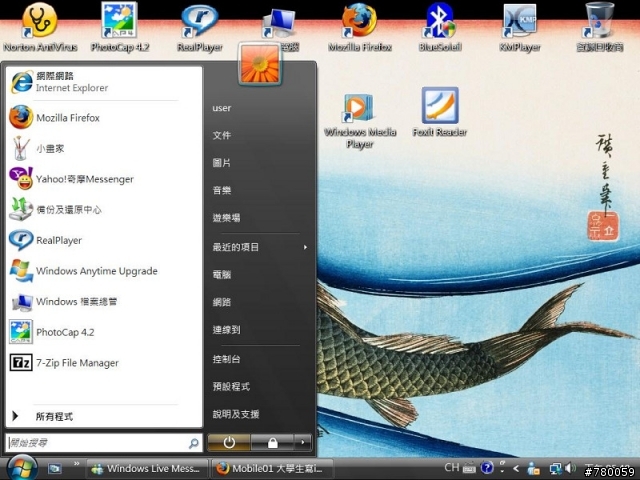Open PhotoCap 4.2 desktop shortcut

pos(120,28)
